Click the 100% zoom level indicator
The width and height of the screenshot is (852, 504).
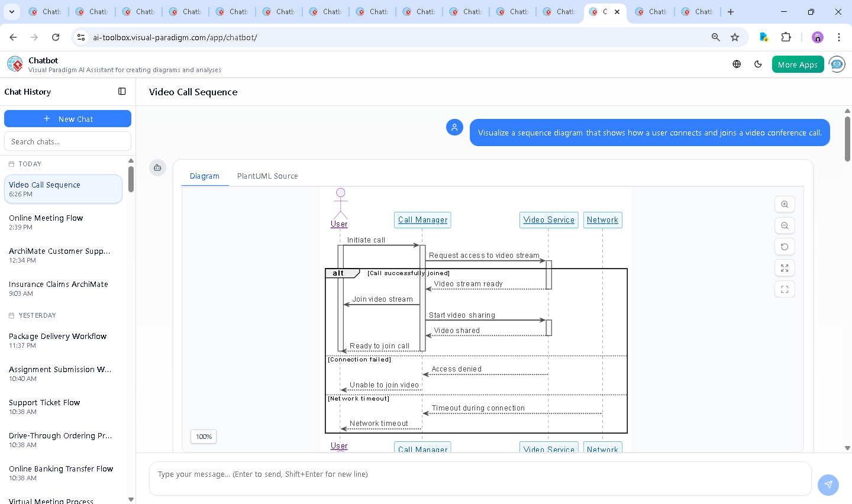[x=204, y=437]
